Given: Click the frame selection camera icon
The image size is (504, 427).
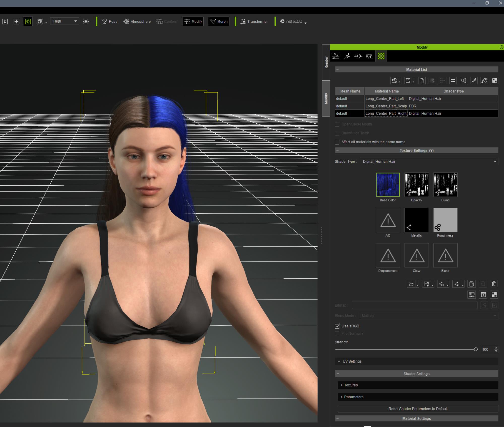Looking at the screenshot, I should pos(40,21).
